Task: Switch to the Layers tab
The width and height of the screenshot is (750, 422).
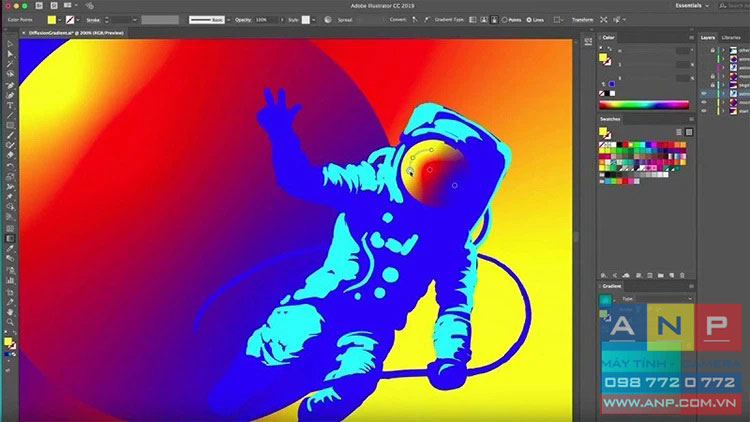Action: pos(707,38)
